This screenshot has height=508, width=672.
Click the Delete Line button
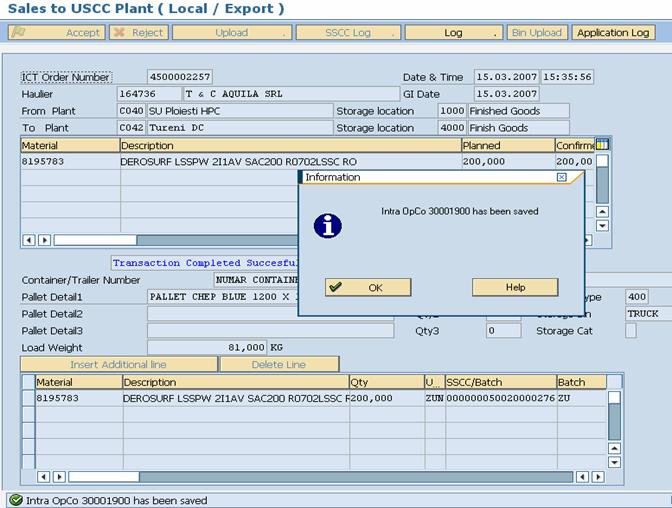[279, 364]
